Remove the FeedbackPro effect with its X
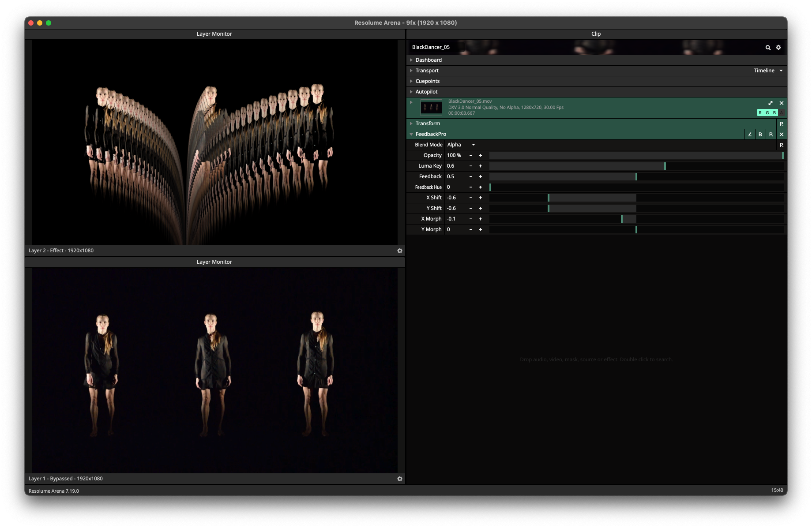 [x=782, y=135]
